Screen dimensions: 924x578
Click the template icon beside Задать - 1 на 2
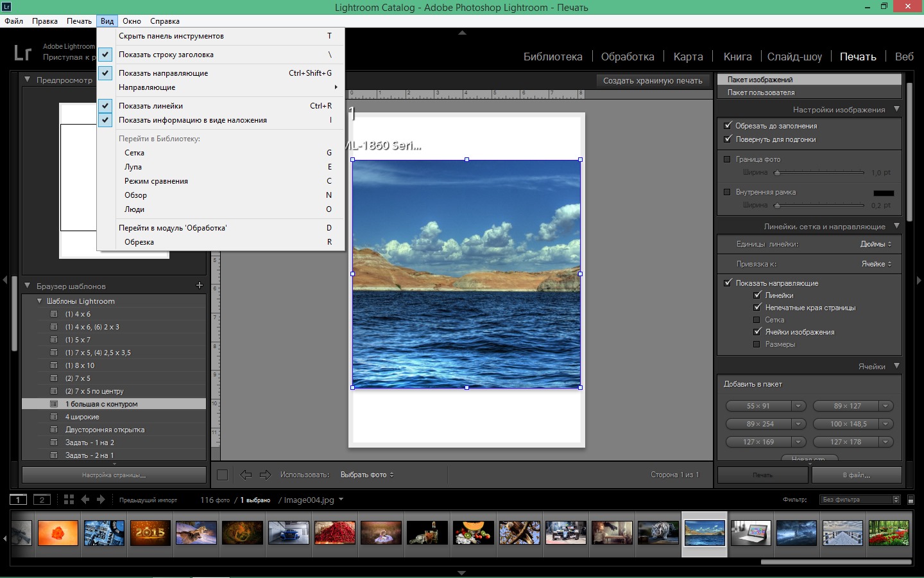tap(55, 442)
